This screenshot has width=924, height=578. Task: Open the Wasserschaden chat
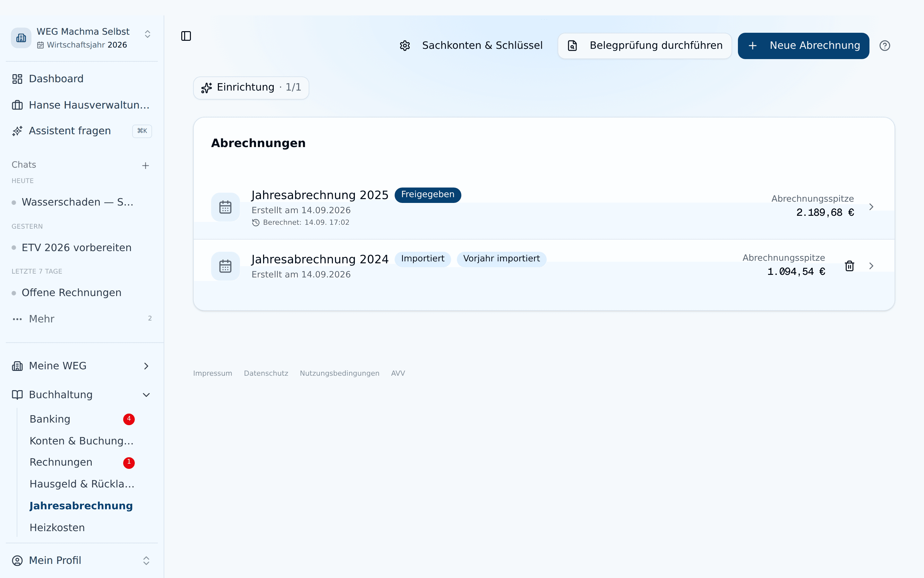pyautogui.click(x=78, y=202)
